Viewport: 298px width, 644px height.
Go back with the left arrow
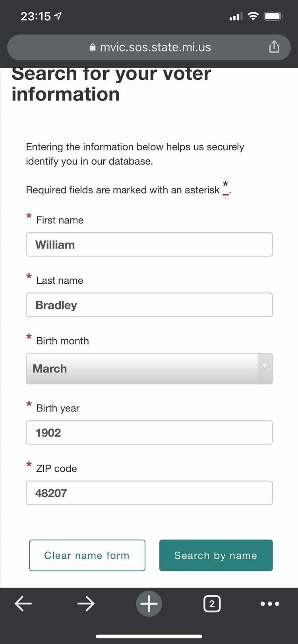23,604
